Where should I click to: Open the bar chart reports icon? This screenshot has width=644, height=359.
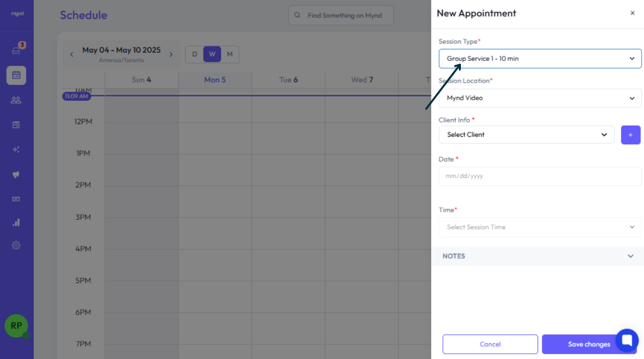pos(16,222)
